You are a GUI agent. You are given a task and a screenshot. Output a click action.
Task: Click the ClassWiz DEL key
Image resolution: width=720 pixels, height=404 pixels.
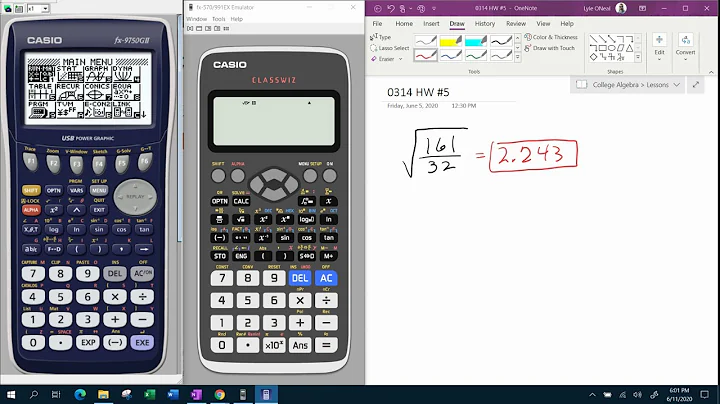click(x=300, y=278)
